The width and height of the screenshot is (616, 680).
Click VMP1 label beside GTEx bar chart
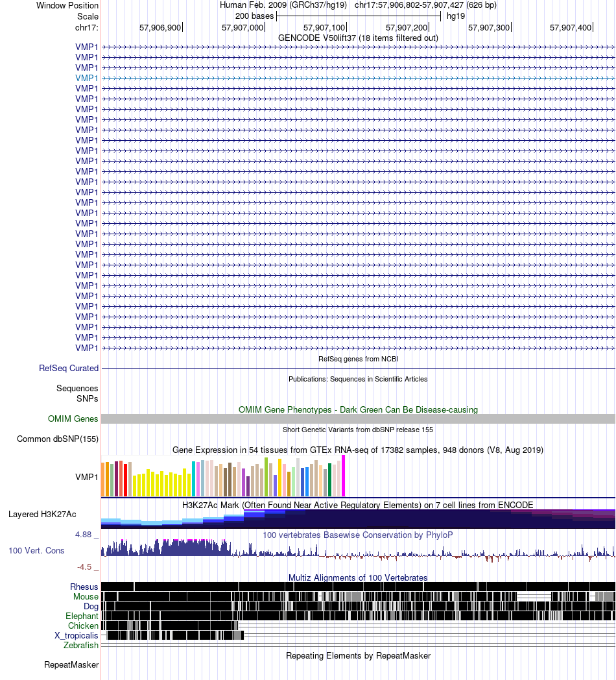[87, 477]
